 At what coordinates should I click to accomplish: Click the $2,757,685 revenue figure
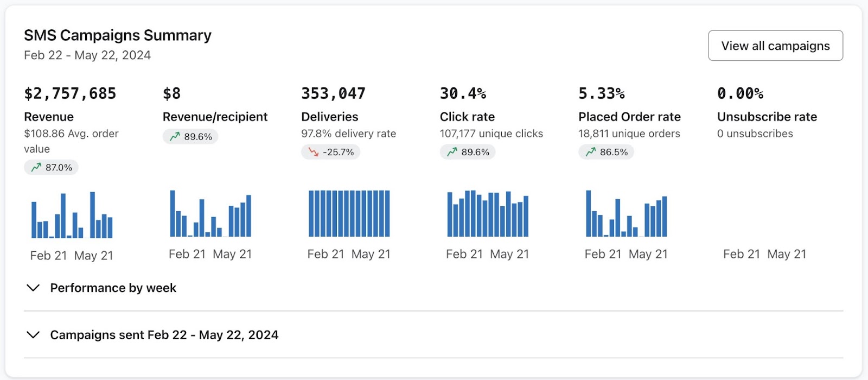(70, 93)
